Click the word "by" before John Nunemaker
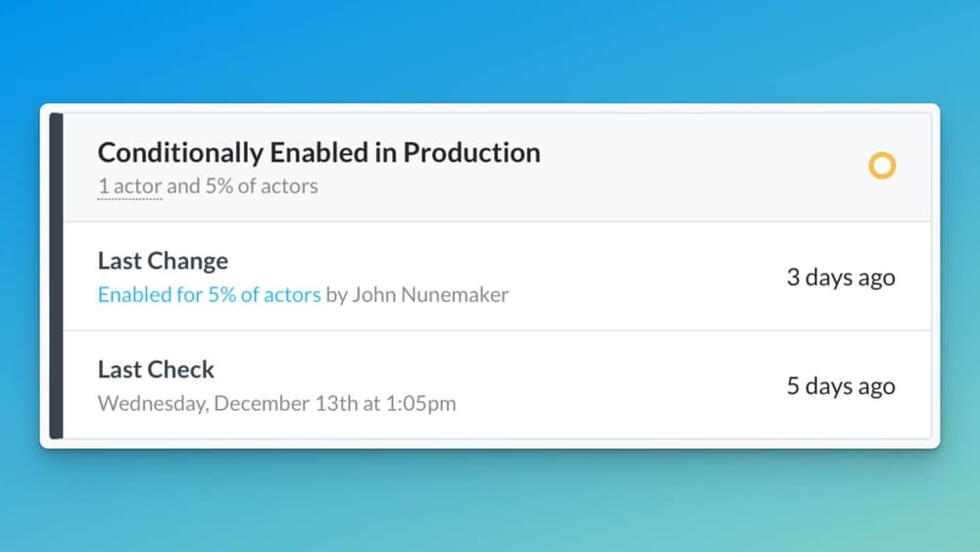The image size is (980, 552). tap(336, 294)
